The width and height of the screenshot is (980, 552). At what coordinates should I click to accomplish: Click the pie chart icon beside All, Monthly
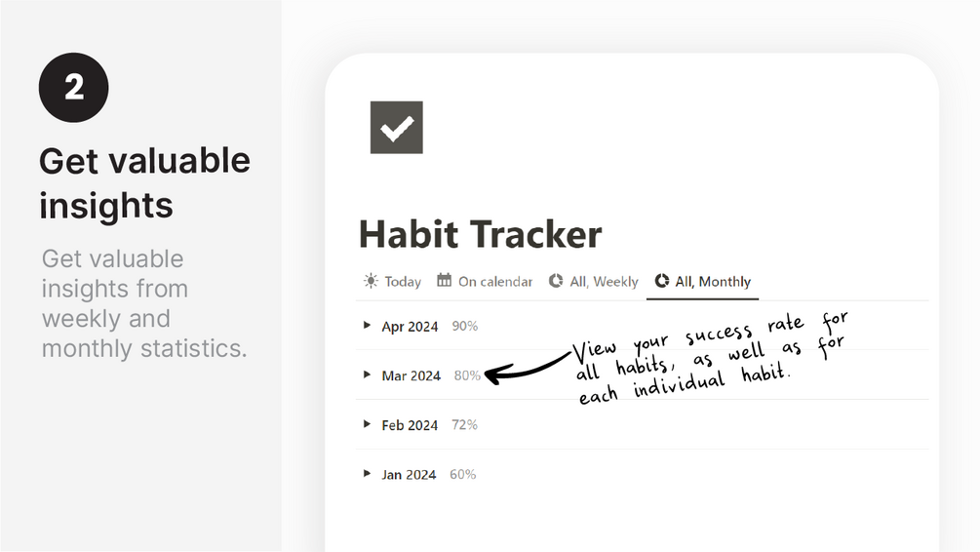point(661,281)
